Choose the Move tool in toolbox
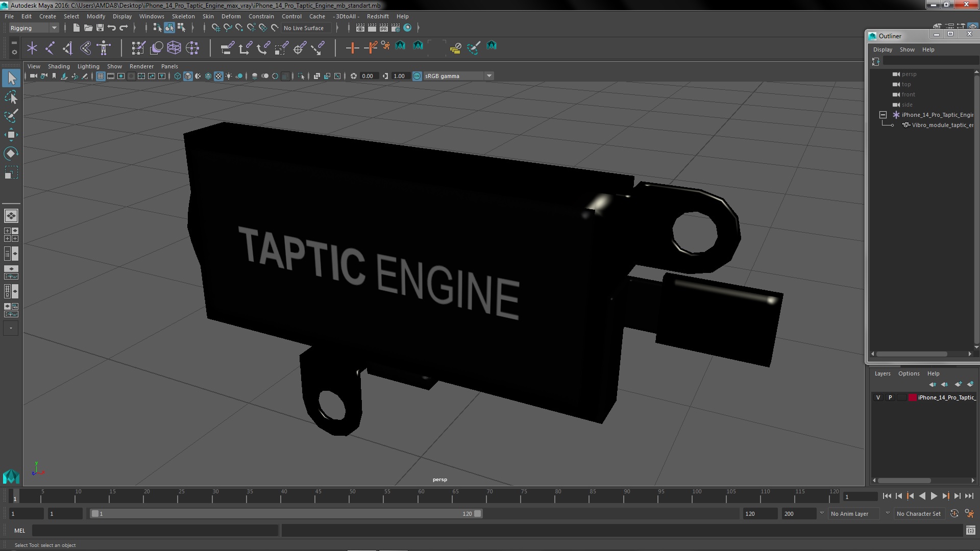 click(11, 135)
